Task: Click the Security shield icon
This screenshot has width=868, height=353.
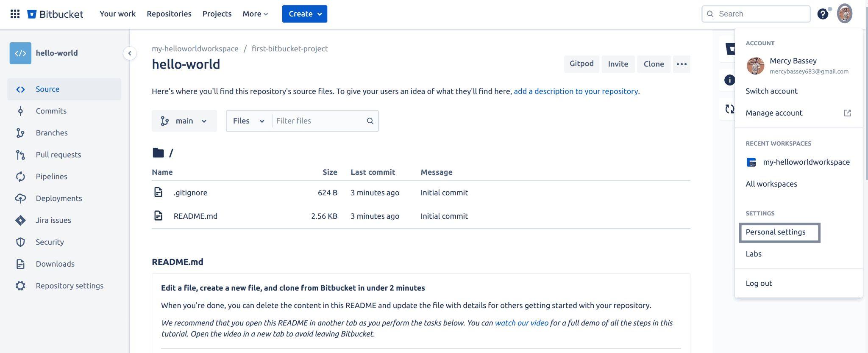Action: [20, 242]
